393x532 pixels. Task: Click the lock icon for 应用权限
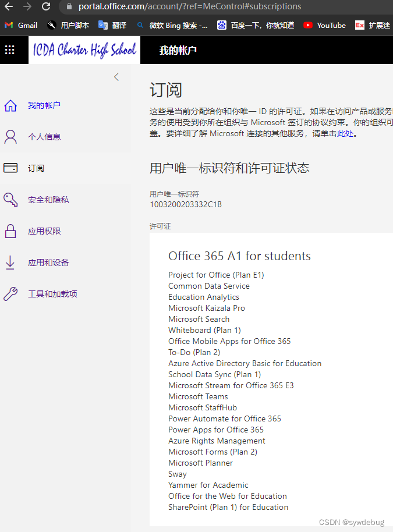10,231
